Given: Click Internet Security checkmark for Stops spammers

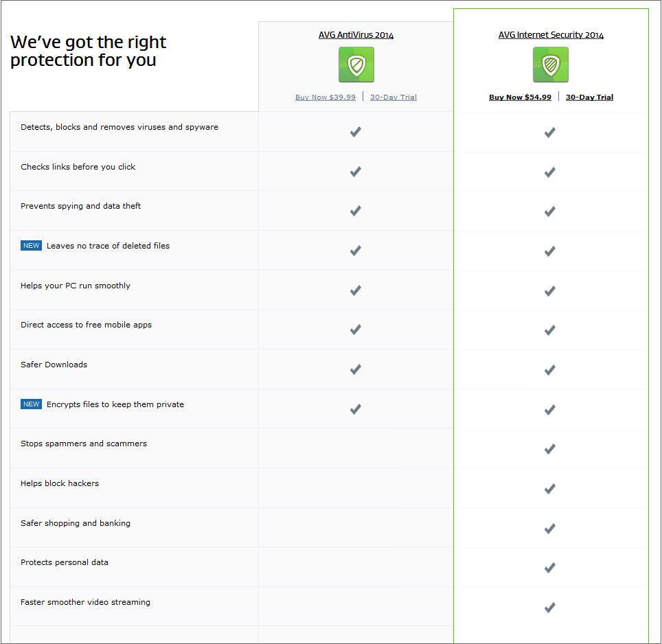Looking at the screenshot, I should pos(549,449).
